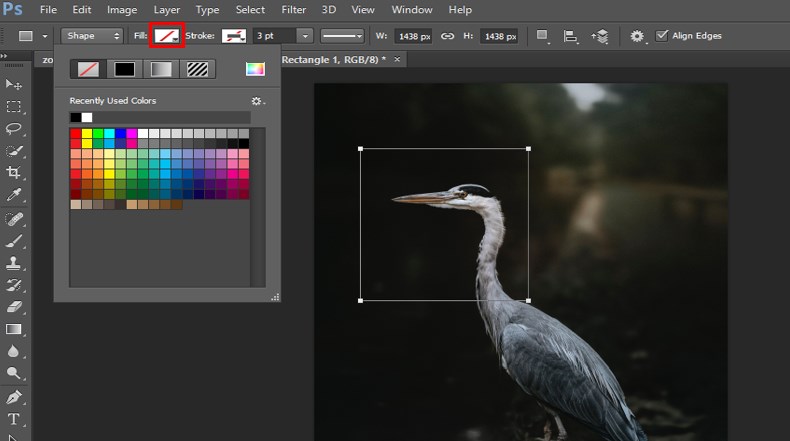Select the Brush tool
This screenshot has width=790, height=441.
coord(14,241)
